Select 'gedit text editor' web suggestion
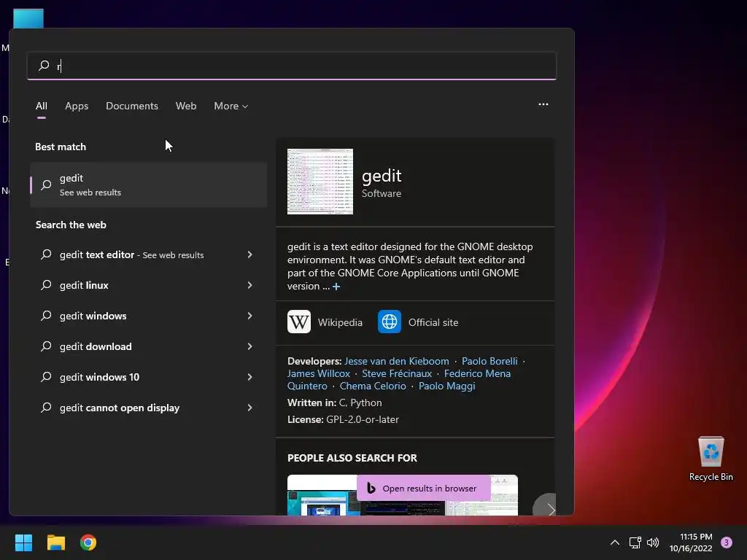The width and height of the screenshot is (747, 560). (131, 254)
